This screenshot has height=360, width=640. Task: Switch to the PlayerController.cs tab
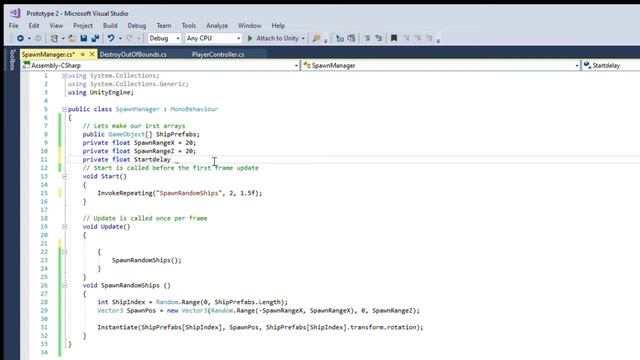pyautogui.click(x=218, y=54)
